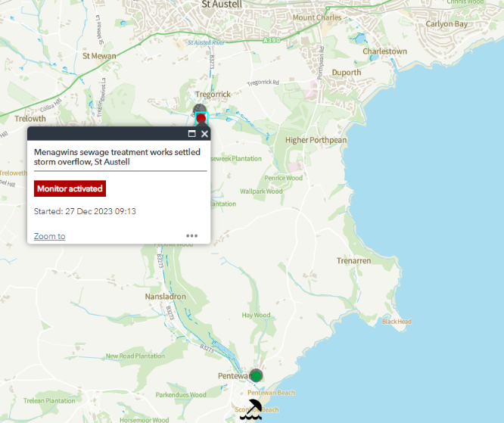
Task: Click the Pentewan Beach label
Action: [271, 393]
